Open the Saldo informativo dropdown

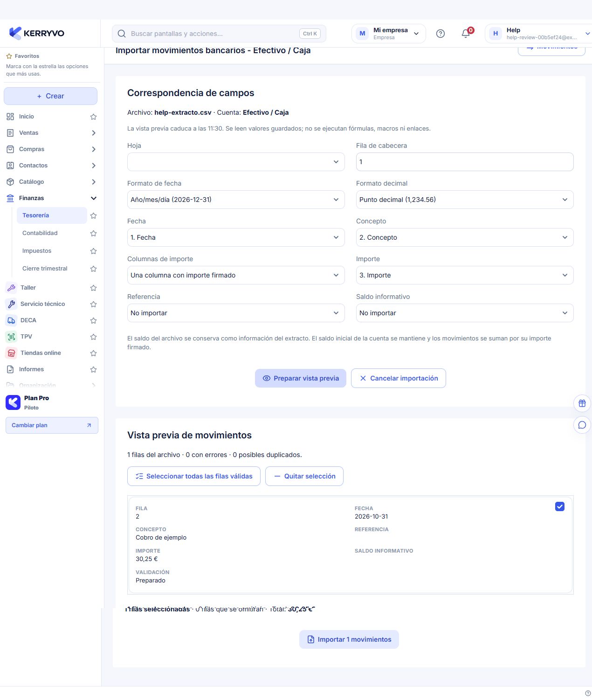coord(465,313)
